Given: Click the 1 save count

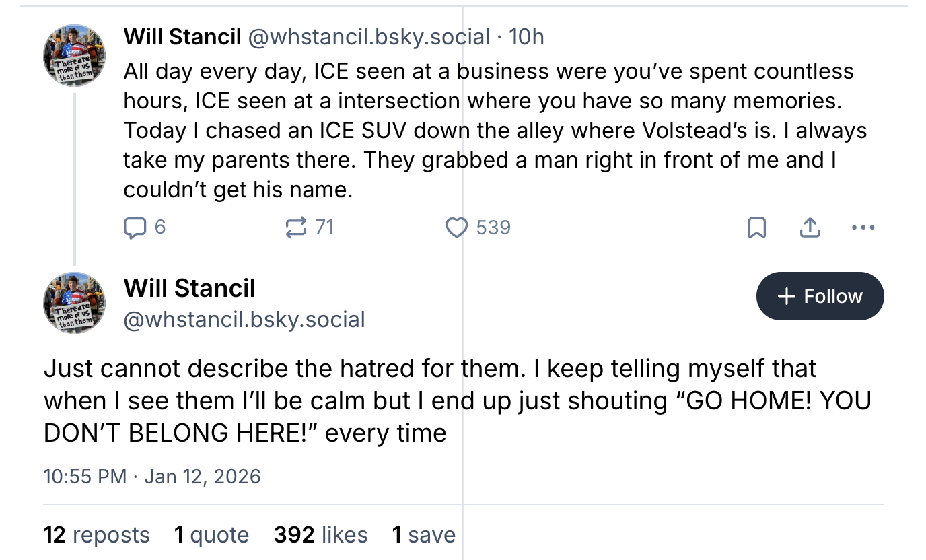Looking at the screenshot, I should (424, 535).
